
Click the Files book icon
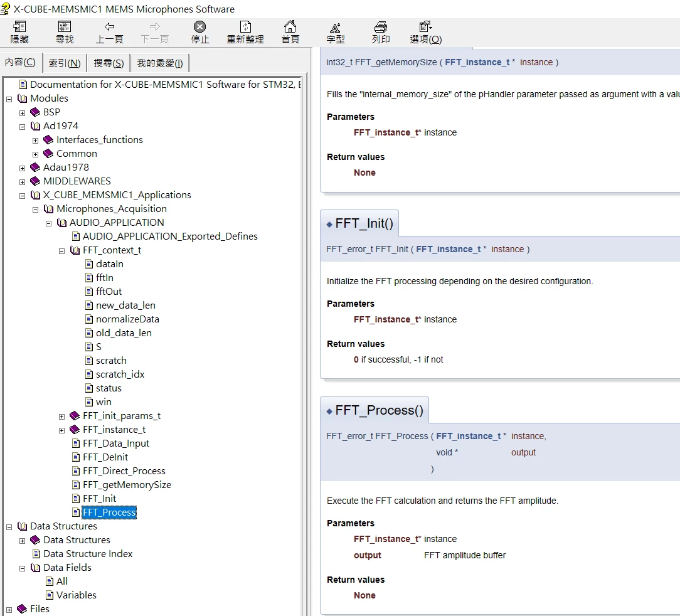tap(22, 609)
